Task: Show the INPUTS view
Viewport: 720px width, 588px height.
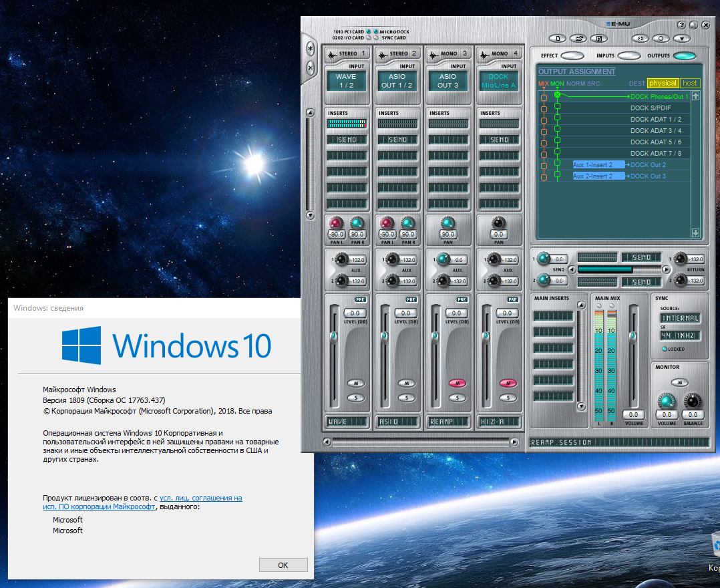Action: tap(629, 55)
